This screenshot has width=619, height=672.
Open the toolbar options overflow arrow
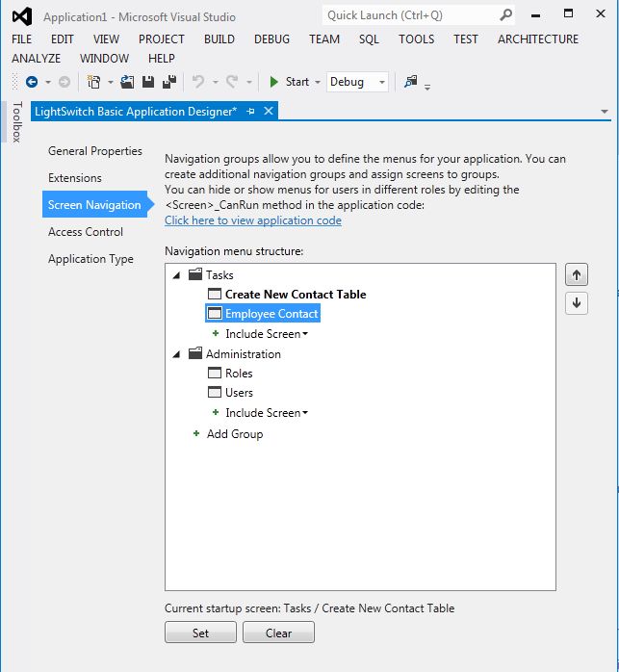coord(427,87)
